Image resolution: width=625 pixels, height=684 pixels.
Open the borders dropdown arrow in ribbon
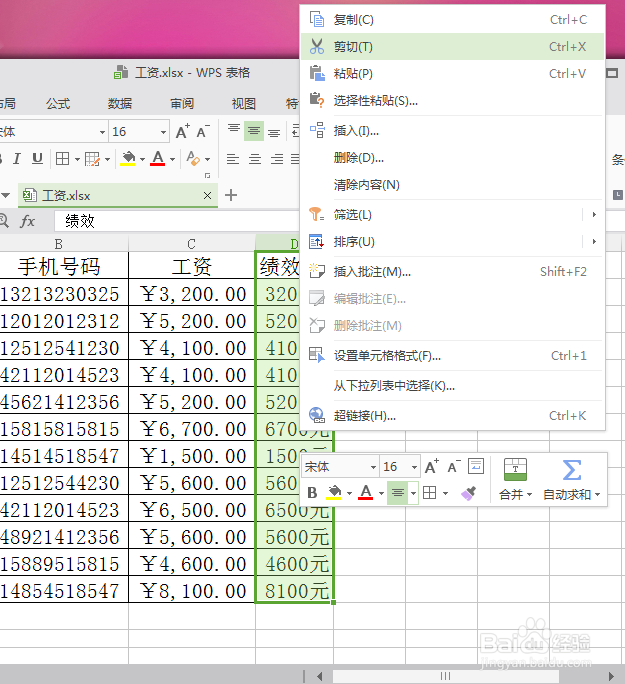tap(77, 159)
